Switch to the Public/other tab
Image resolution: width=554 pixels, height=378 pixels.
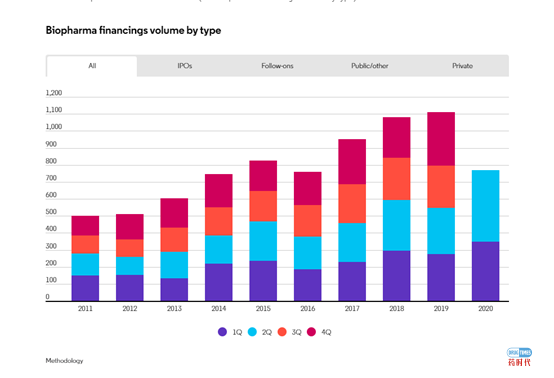click(x=370, y=66)
